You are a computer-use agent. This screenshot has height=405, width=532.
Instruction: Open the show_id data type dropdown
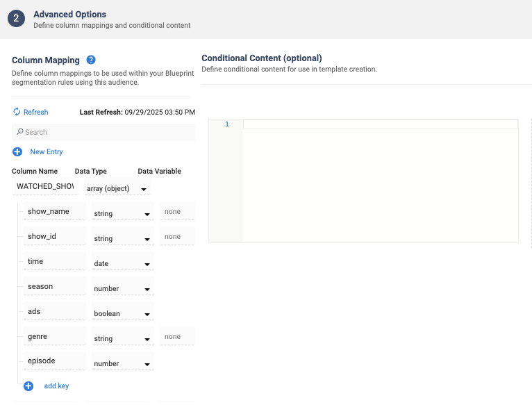click(122, 237)
